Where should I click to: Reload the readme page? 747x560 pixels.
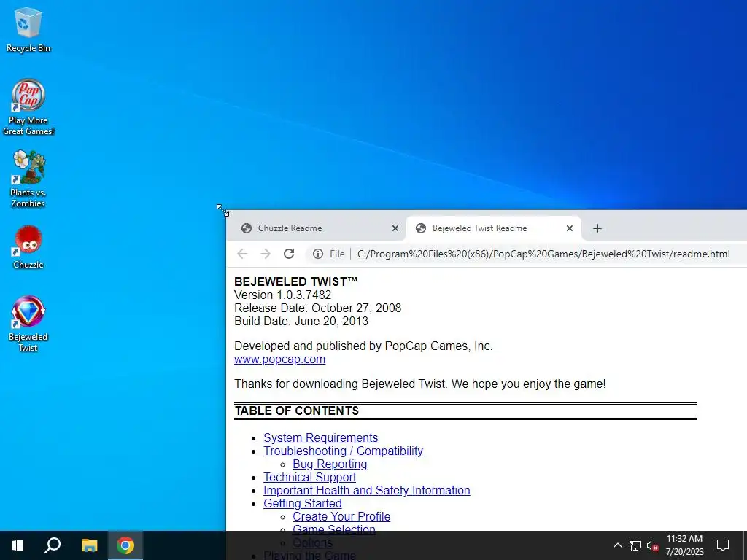[289, 254]
